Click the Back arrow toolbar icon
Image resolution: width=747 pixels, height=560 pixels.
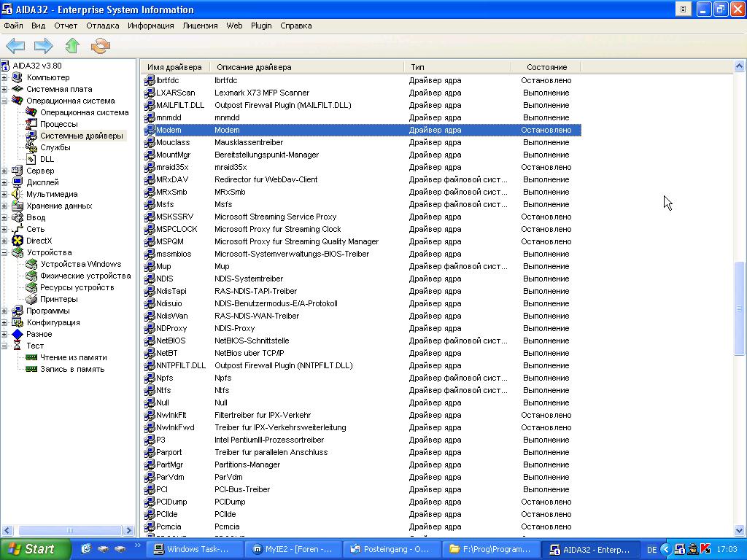tap(15, 46)
